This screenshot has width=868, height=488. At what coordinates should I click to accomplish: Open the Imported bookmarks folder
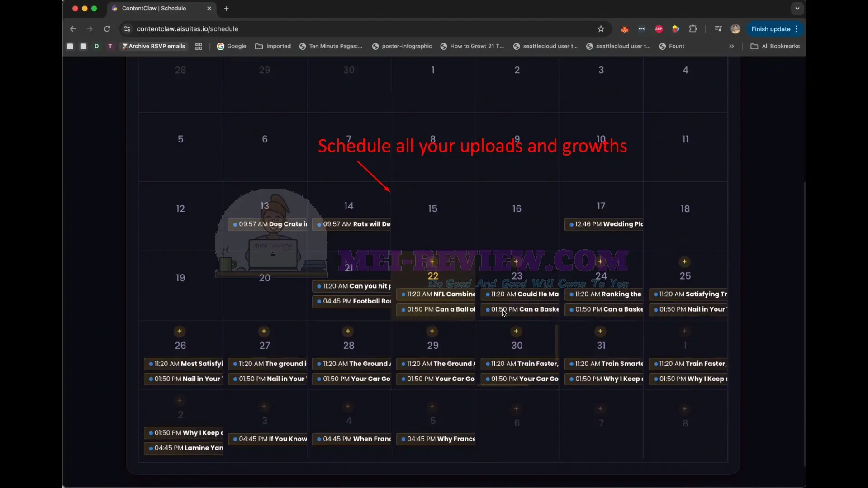pyautogui.click(x=273, y=47)
